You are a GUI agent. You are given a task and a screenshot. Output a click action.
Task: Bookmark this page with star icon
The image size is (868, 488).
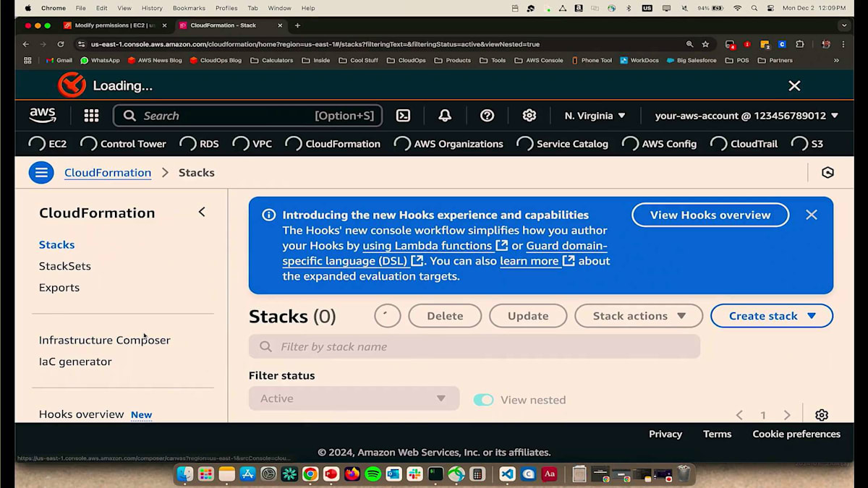[x=705, y=44]
